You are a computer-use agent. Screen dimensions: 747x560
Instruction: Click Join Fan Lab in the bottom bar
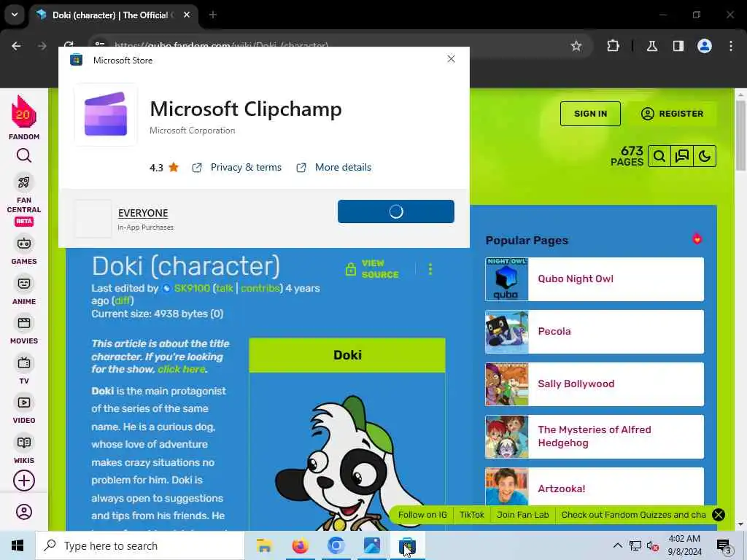[x=522, y=515]
